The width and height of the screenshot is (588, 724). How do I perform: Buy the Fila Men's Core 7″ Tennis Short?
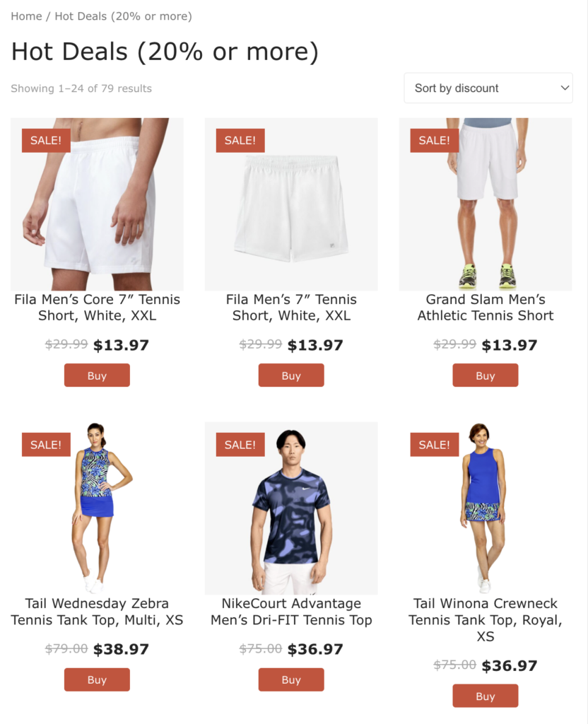[x=97, y=375]
